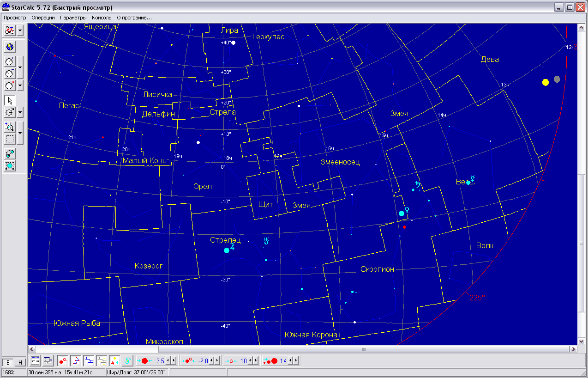Expand dropdown beside plus/minus clocks
The height and width of the screenshot is (378, 588).
[20, 67]
